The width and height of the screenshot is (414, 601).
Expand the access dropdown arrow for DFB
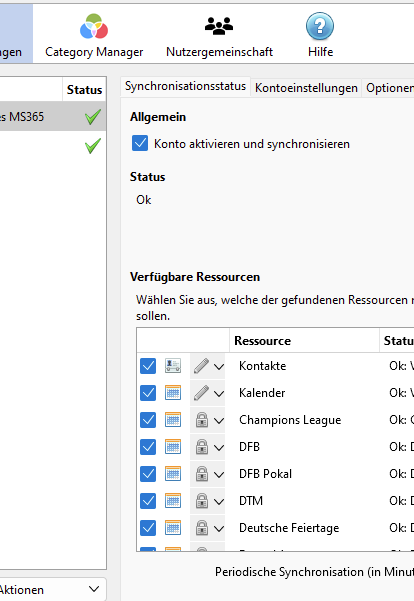coord(219,447)
